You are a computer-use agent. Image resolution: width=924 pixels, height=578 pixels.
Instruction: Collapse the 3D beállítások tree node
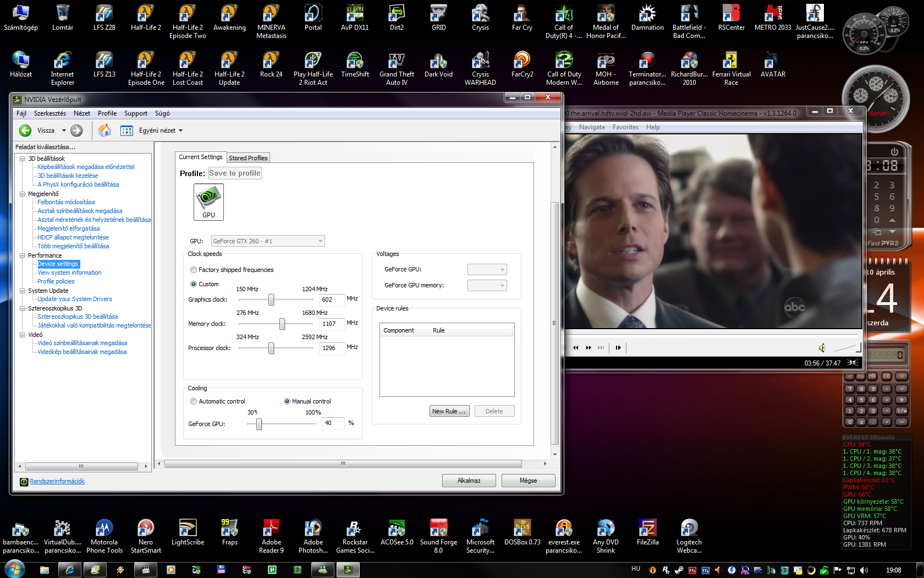tap(23, 159)
